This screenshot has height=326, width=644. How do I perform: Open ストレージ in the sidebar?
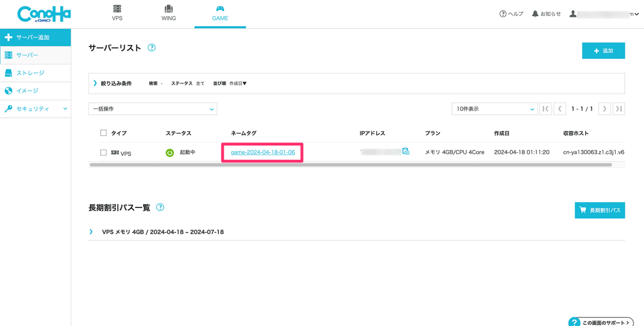pyautogui.click(x=35, y=73)
